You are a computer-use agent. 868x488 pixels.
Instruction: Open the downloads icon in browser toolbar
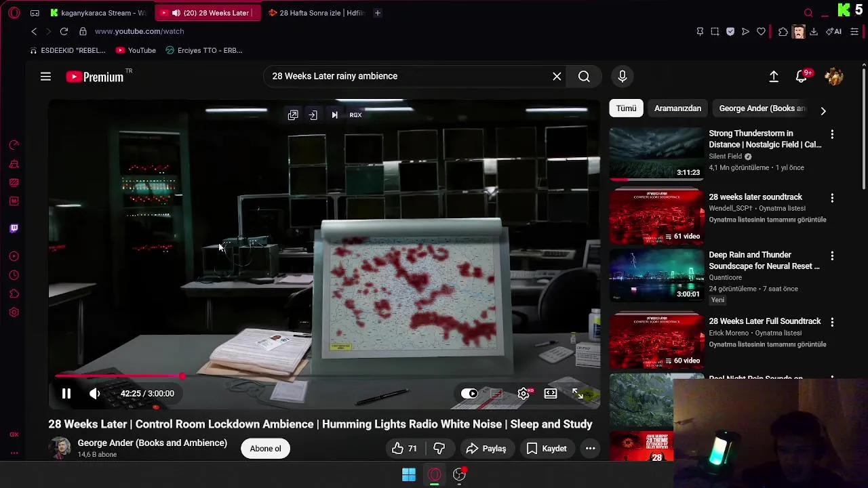pyautogui.click(x=814, y=31)
